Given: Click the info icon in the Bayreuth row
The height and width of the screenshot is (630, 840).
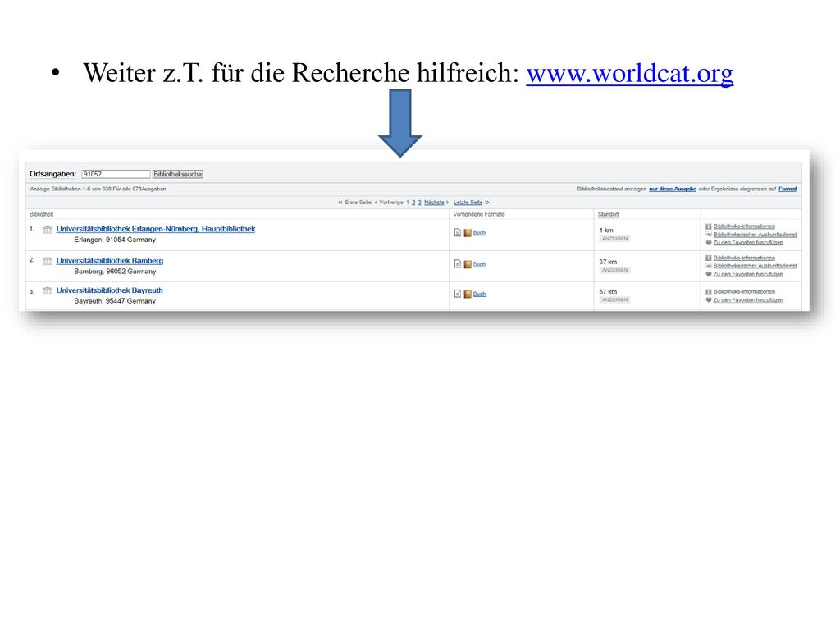Looking at the screenshot, I should [709, 292].
